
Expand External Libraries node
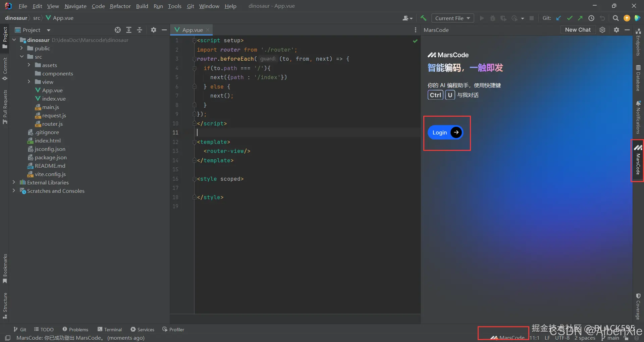pos(14,182)
